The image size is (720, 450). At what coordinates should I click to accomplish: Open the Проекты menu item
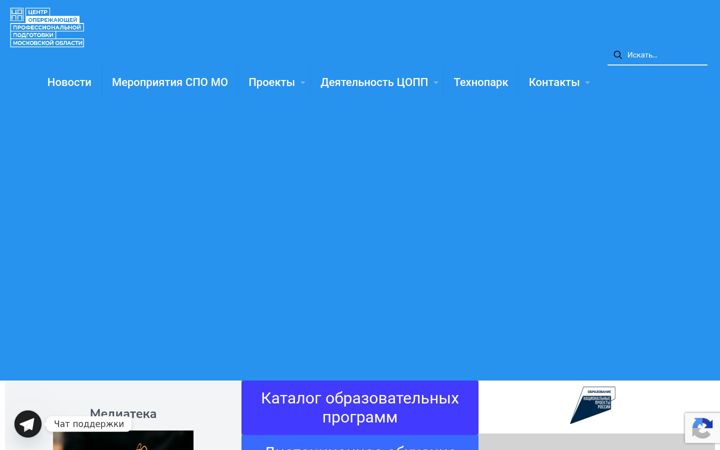pos(271,83)
